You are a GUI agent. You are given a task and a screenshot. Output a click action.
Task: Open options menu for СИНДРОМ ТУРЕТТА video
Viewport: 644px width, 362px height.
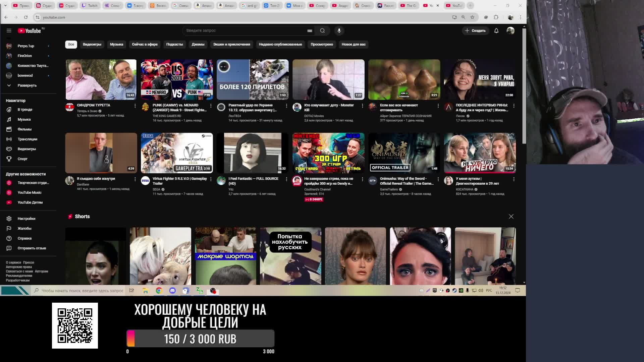(x=135, y=106)
